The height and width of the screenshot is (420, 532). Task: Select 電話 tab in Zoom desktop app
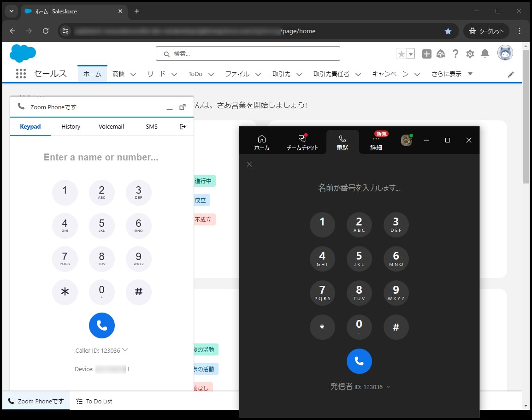click(x=343, y=142)
